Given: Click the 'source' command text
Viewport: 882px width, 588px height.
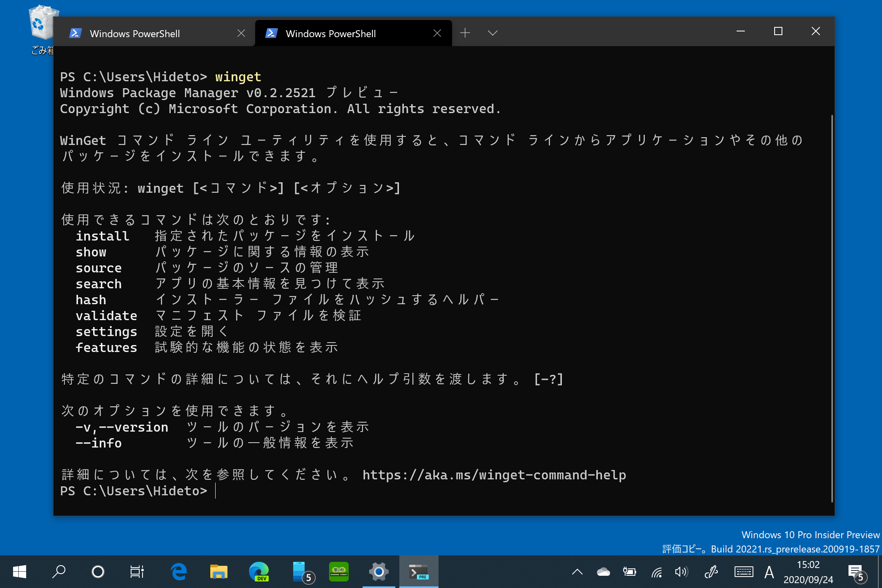Looking at the screenshot, I should click(99, 268).
